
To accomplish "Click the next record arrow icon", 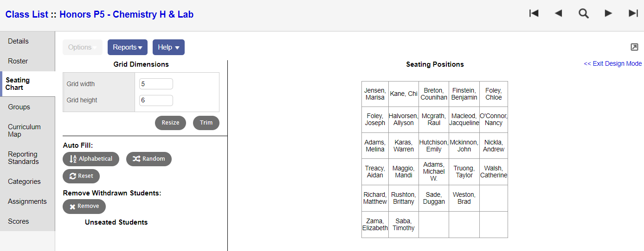I will point(608,13).
